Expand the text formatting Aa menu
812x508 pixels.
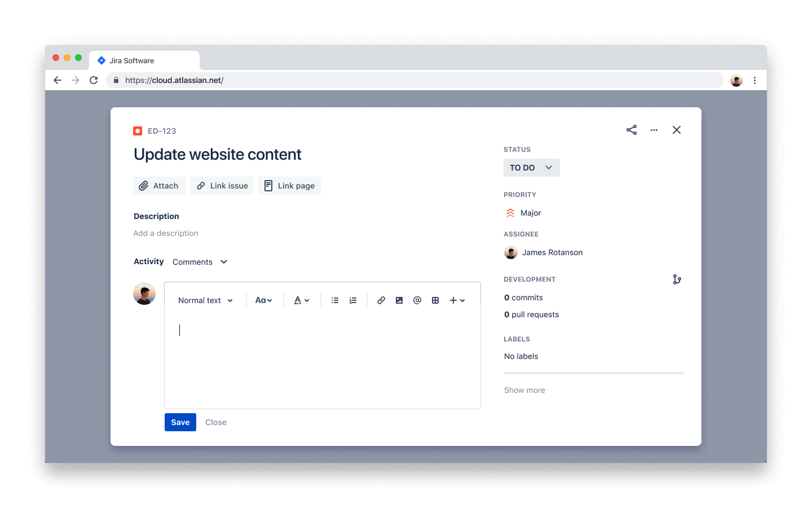[264, 300]
